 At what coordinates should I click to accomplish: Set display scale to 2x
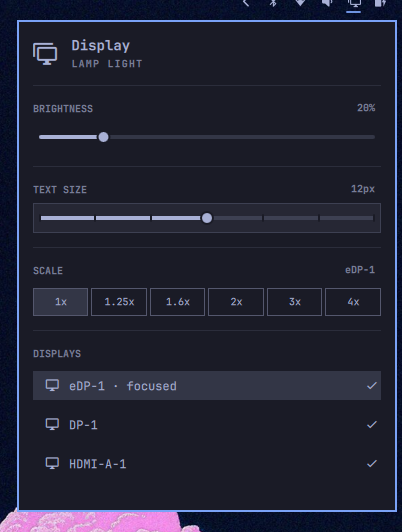pyautogui.click(x=236, y=302)
